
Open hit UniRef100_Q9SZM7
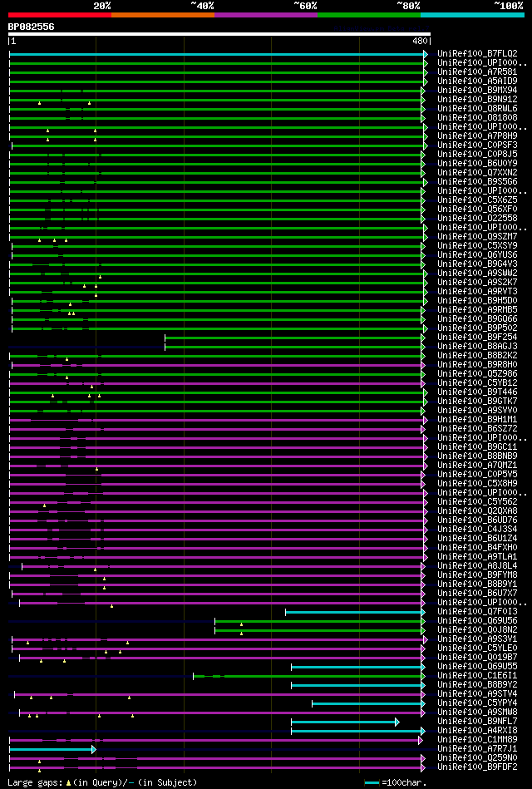click(477, 236)
